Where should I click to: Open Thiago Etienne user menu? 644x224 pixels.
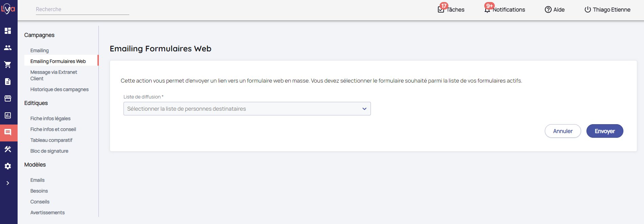coord(607,9)
